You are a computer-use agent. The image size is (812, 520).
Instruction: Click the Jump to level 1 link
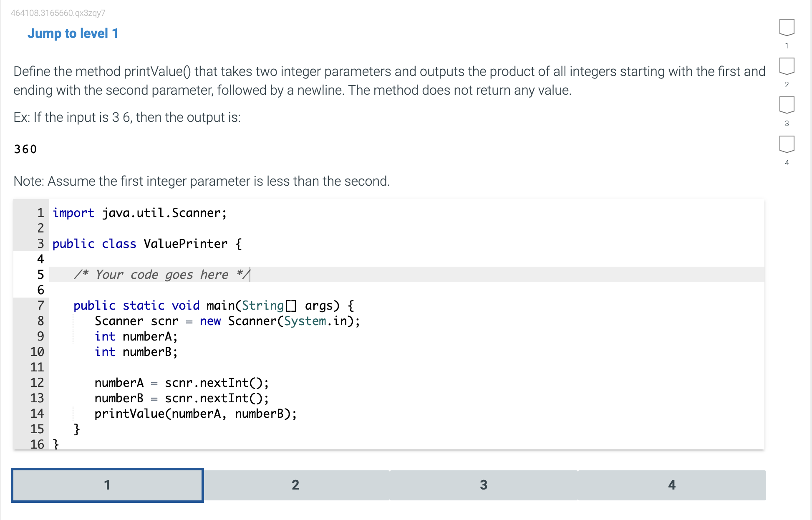click(73, 33)
